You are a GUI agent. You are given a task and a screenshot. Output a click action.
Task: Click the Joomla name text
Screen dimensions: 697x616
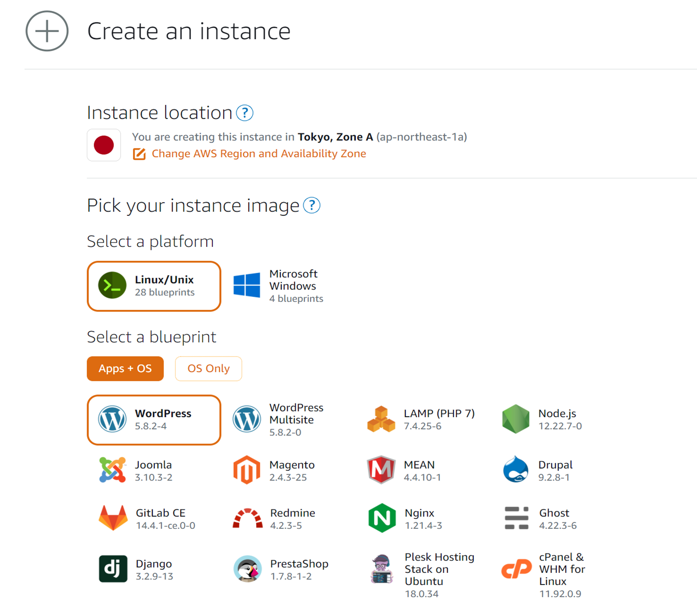point(153,464)
